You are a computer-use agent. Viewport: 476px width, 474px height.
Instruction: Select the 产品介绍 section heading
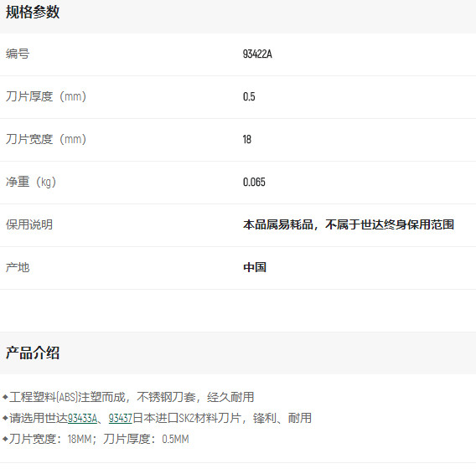point(33,353)
